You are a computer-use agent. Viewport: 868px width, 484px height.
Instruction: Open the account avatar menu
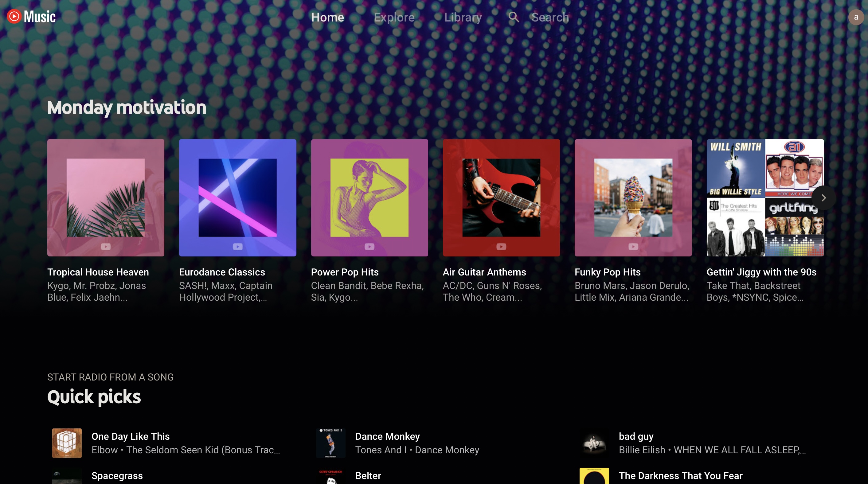click(x=856, y=17)
